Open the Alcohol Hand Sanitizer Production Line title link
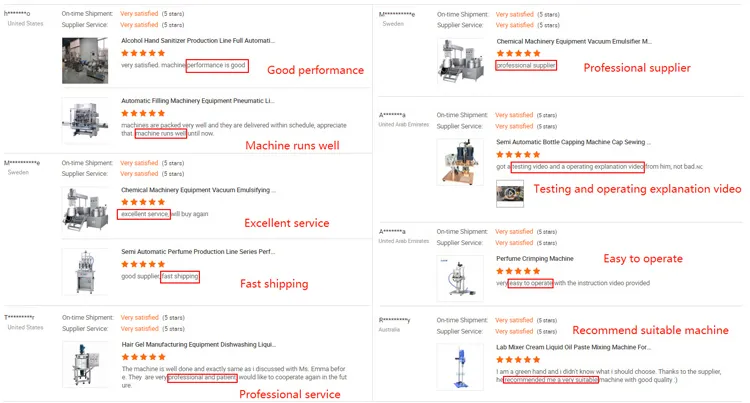 198,41
